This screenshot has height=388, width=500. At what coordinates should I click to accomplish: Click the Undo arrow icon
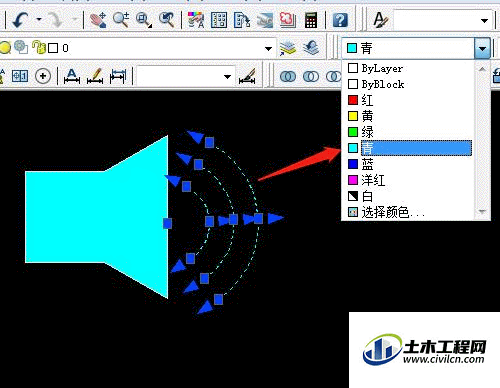pyautogui.click(x=20, y=20)
